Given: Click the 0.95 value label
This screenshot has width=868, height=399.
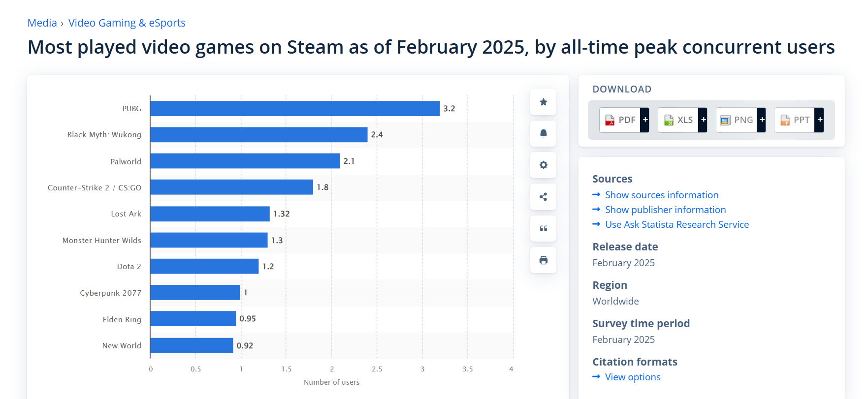Looking at the screenshot, I should (248, 319).
